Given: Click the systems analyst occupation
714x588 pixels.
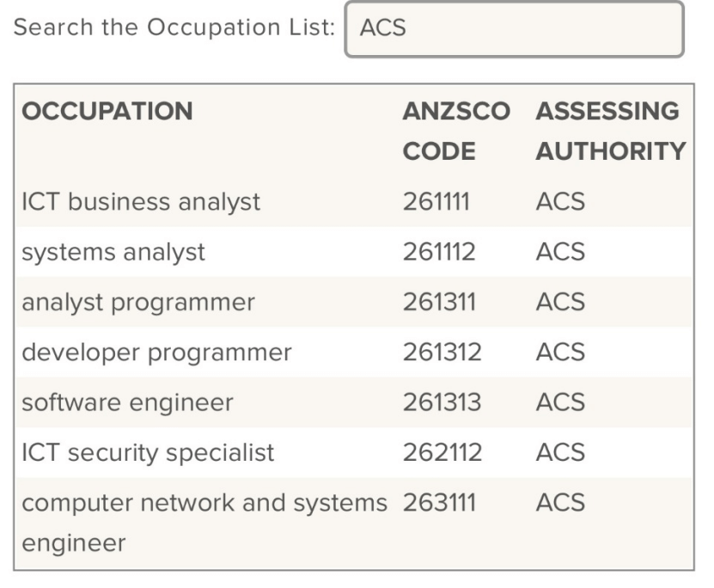Looking at the screenshot, I should (113, 252).
